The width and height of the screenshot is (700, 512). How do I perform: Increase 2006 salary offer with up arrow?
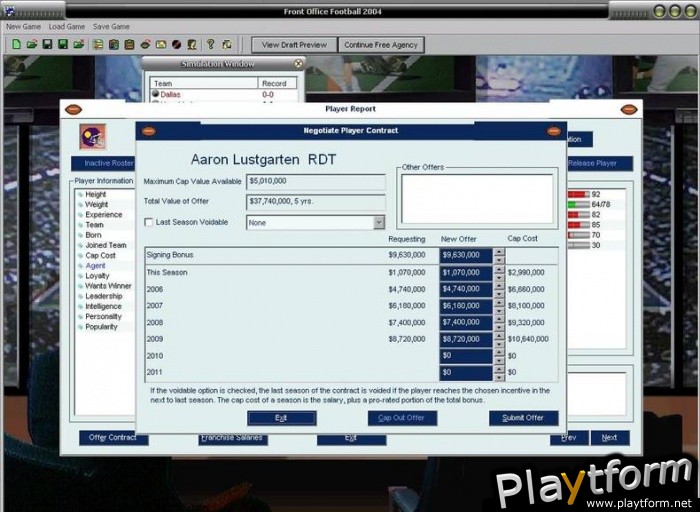[x=499, y=286]
